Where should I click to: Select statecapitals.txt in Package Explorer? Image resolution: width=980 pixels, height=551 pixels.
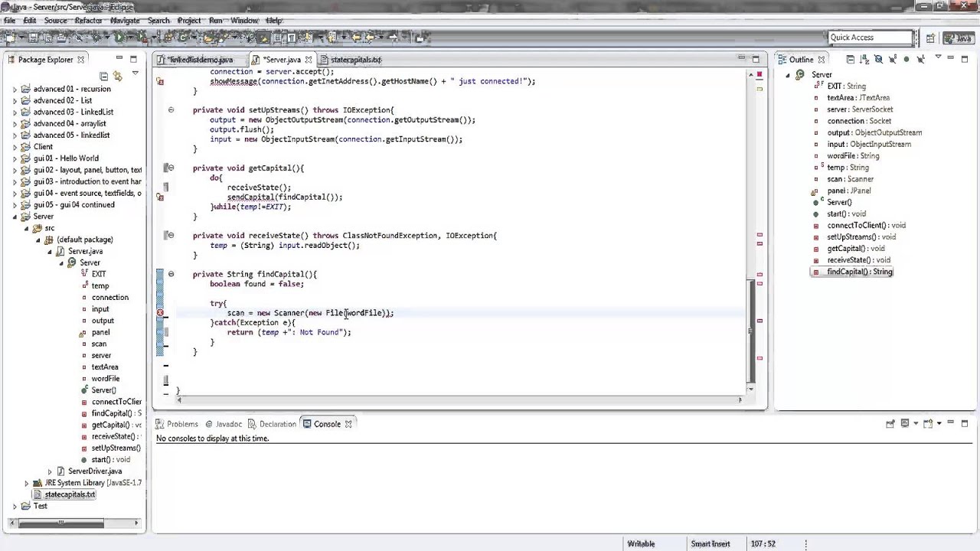tap(70, 495)
